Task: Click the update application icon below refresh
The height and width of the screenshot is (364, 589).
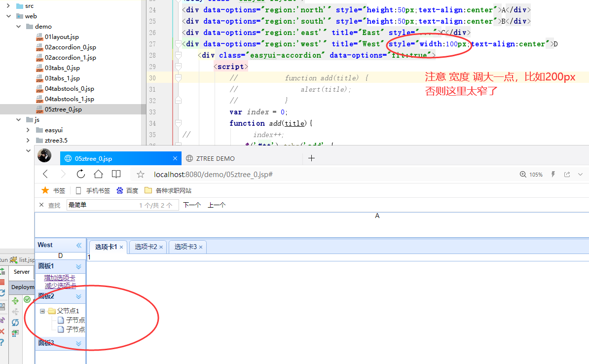Action: [15, 333]
